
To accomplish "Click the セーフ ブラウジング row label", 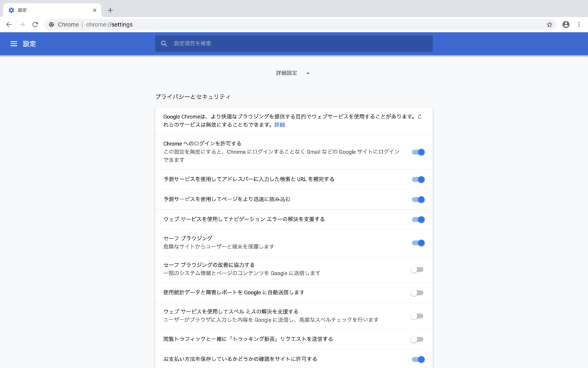I will tap(188, 238).
